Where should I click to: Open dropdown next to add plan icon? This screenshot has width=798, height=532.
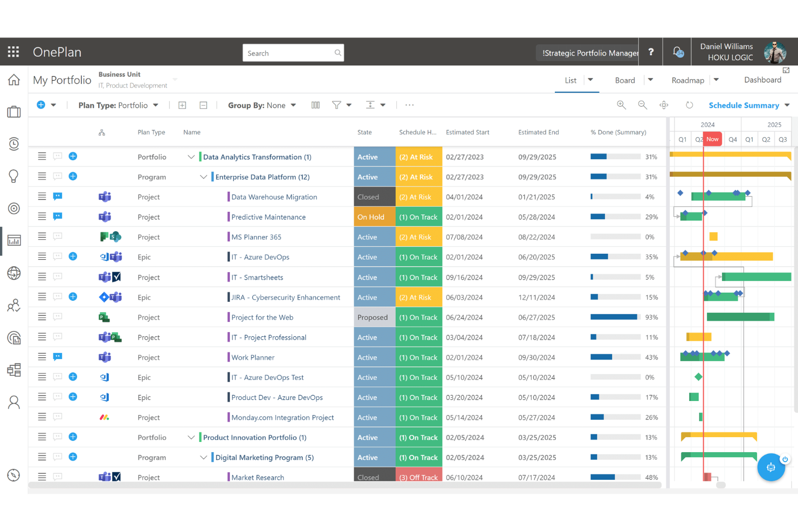53,105
